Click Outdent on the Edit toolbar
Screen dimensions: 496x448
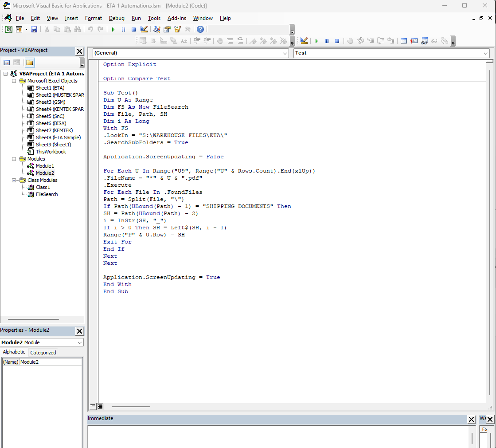pyautogui.click(x=207, y=41)
